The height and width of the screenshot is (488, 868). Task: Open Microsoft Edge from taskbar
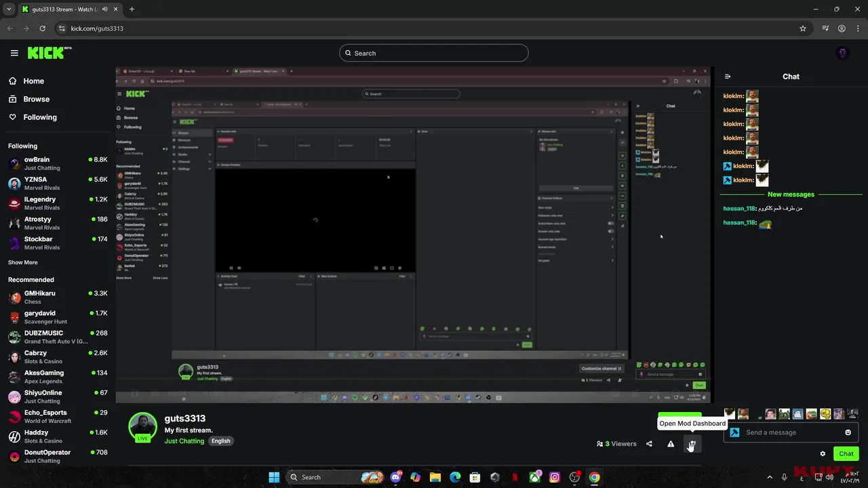[x=455, y=477]
